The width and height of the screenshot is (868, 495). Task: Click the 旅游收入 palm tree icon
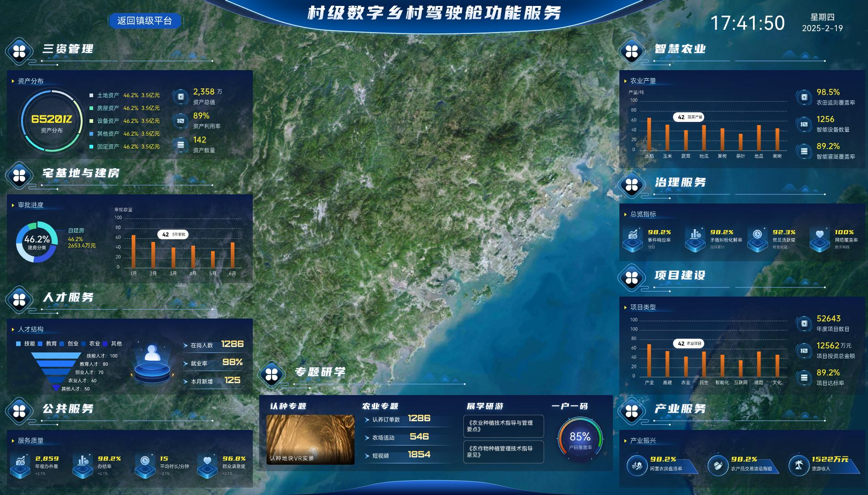click(x=799, y=465)
